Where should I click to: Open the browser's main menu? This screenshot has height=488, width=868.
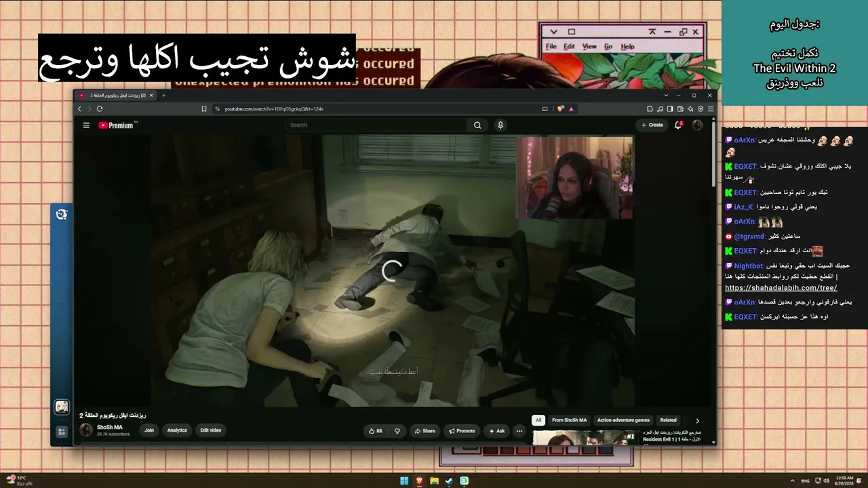point(711,108)
